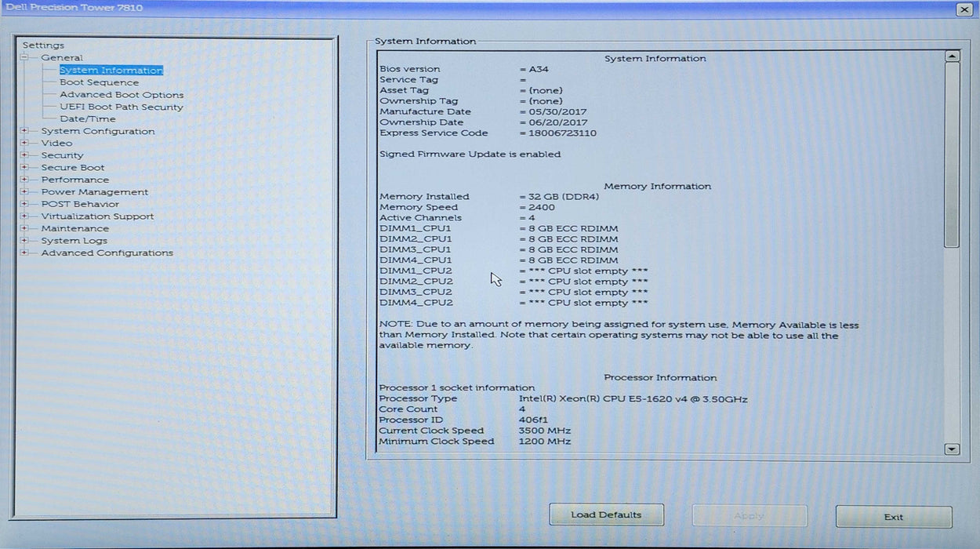This screenshot has width=980, height=549.
Task: Click the Memory Speed 2400 value
Action: coord(542,208)
